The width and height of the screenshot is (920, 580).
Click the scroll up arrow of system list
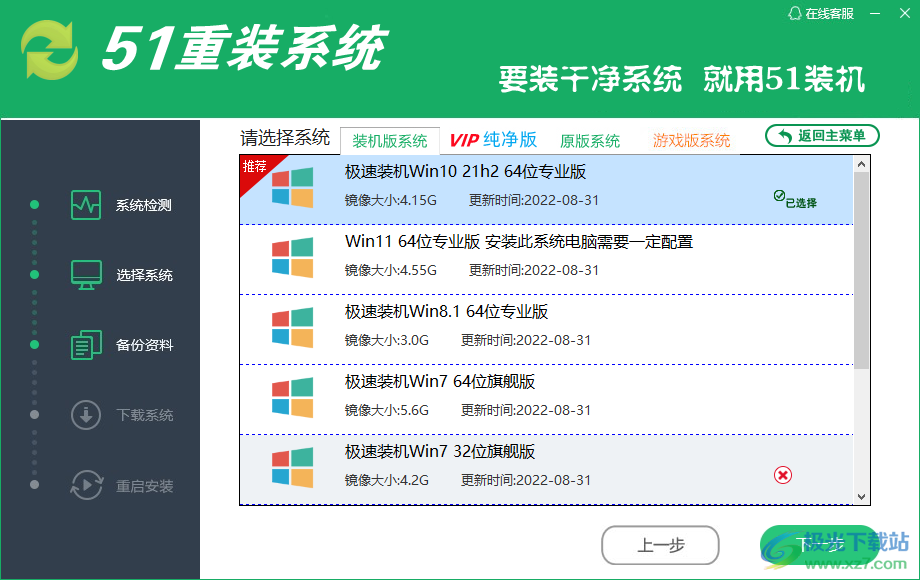pos(861,164)
